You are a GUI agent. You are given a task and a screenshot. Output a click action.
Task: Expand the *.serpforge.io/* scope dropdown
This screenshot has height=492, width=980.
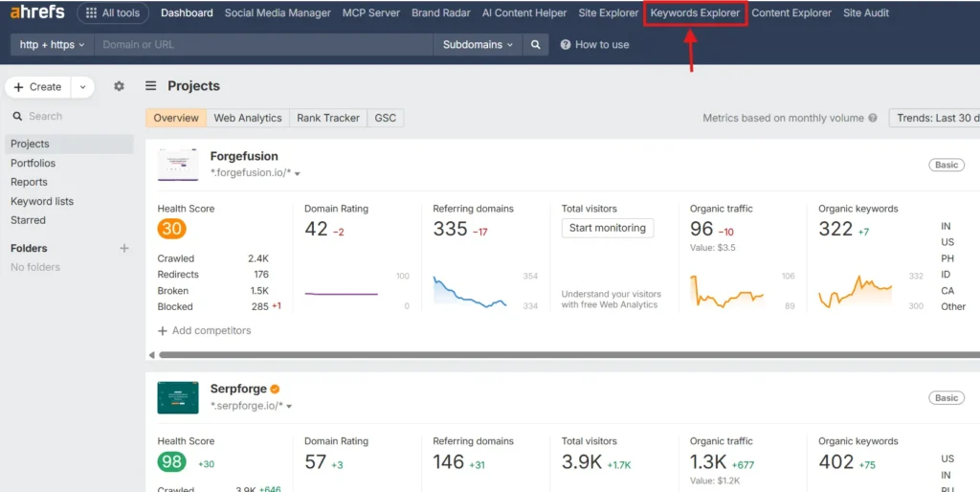point(252,406)
